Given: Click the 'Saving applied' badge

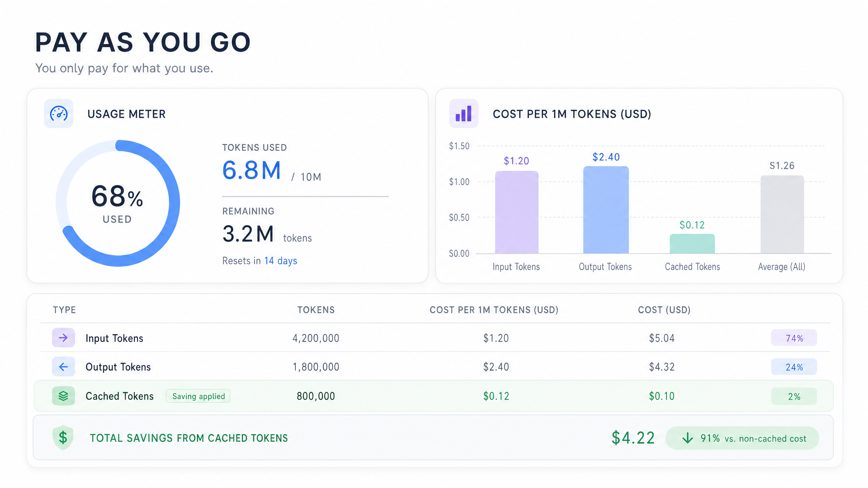Looking at the screenshot, I should tap(198, 396).
